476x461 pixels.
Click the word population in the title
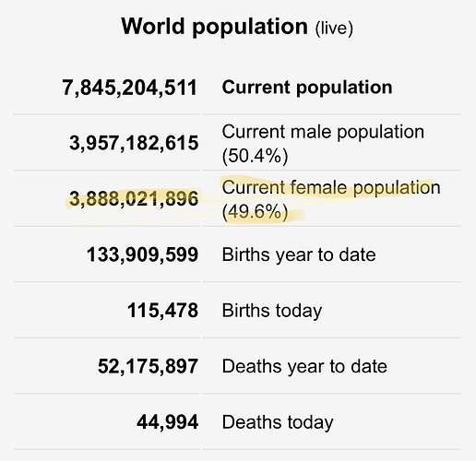(x=250, y=28)
